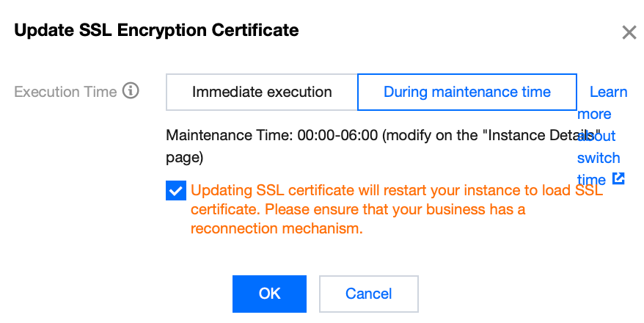Select the Immediate execution option
This screenshot has height=323, width=644.
click(262, 92)
